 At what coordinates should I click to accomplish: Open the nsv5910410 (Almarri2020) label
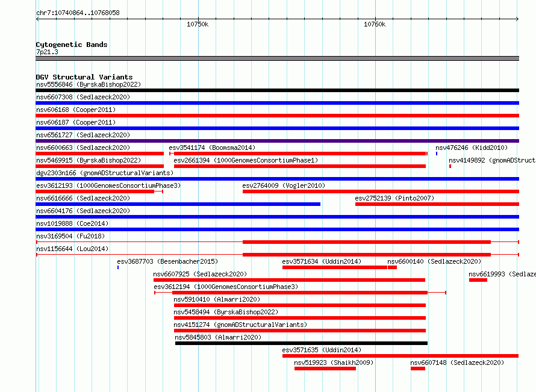pyautogui.click(x=217, y=299)
